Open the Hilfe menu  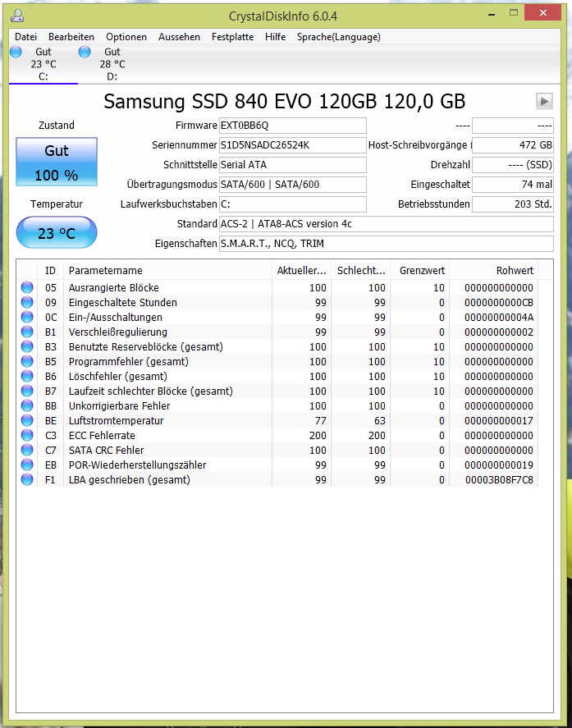[275, 37]
